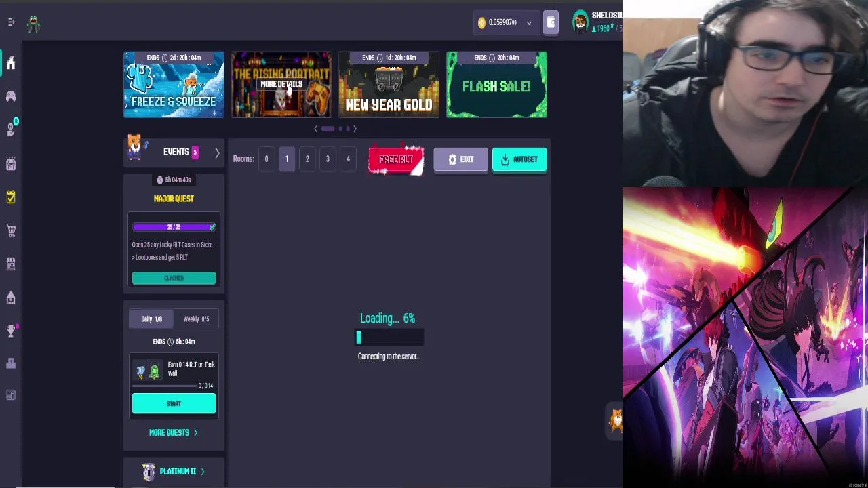
Task: Open Freeze & Squeeze event banner
Action: pos(174,85)
